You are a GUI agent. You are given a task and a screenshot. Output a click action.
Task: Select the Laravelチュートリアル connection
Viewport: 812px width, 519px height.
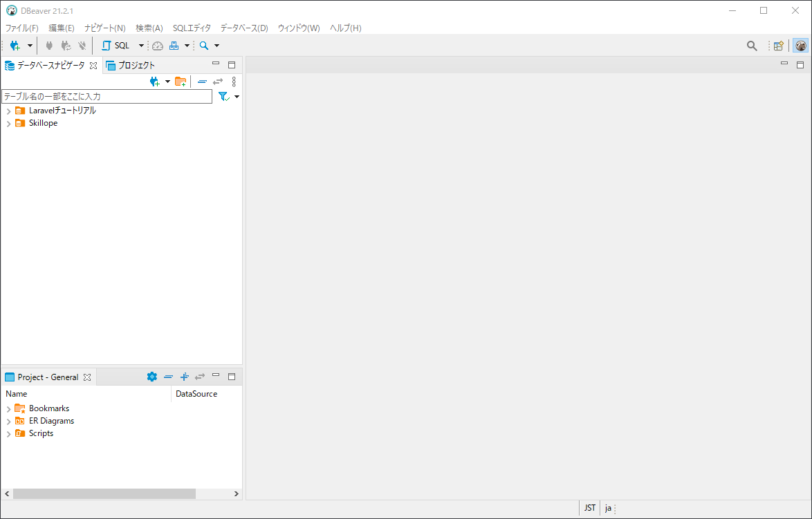pyautogui.click(x=62, y=110)
